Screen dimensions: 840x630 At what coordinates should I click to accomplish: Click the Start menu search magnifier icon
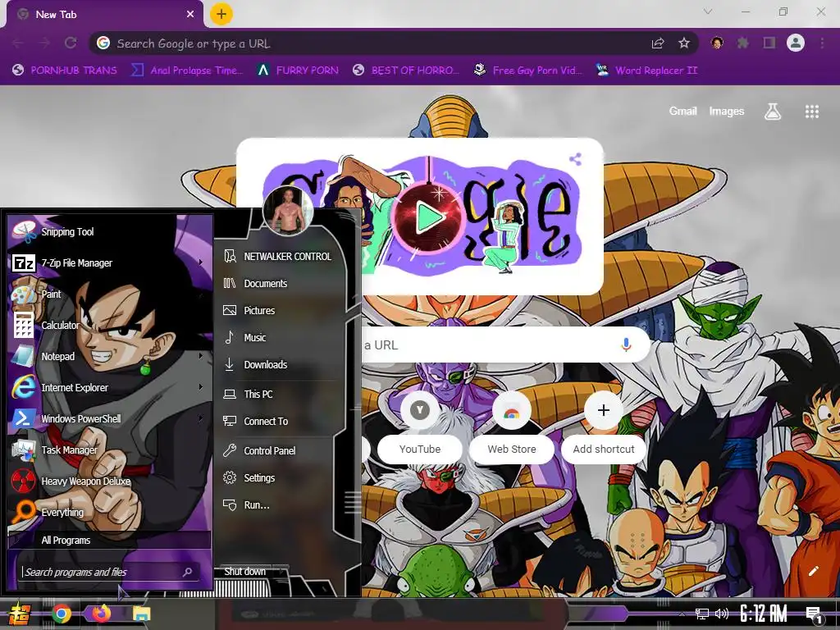188,572
